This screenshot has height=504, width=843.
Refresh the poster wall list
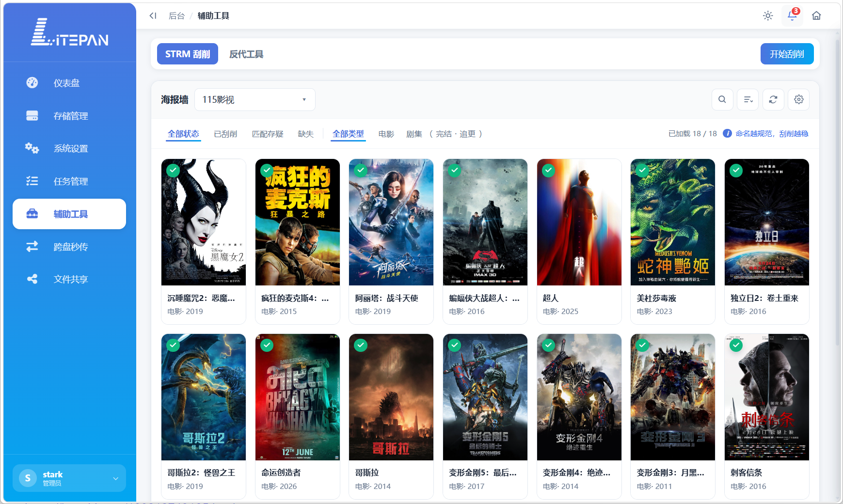click(773, 99)
